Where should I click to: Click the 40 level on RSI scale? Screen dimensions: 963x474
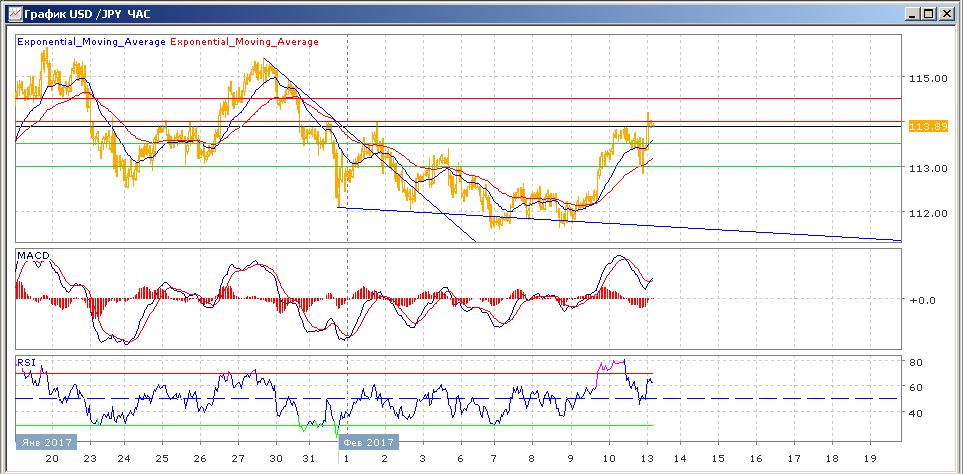pos(914,413)
